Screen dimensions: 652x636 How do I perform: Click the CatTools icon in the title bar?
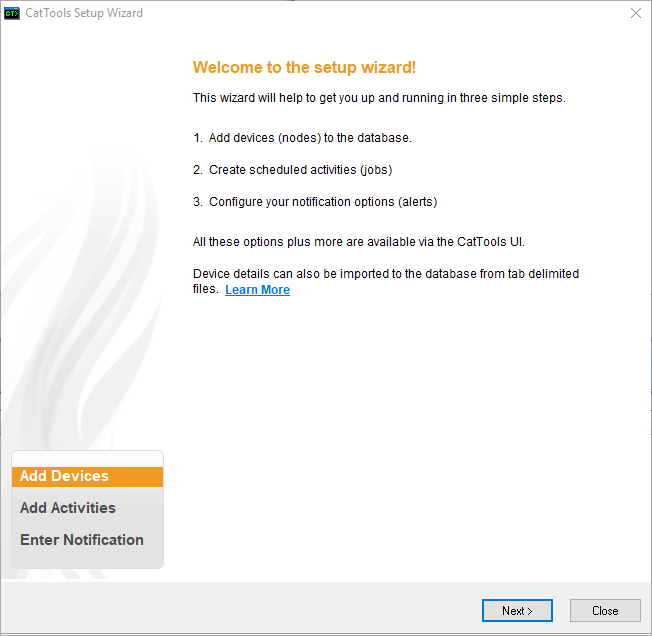pos(12,13)
